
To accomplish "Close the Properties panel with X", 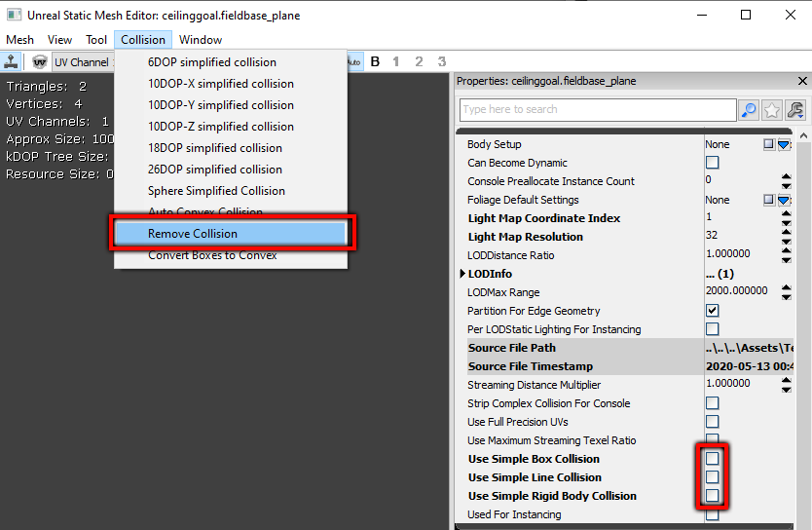I will pyautogui.click(x=802, y=81).
